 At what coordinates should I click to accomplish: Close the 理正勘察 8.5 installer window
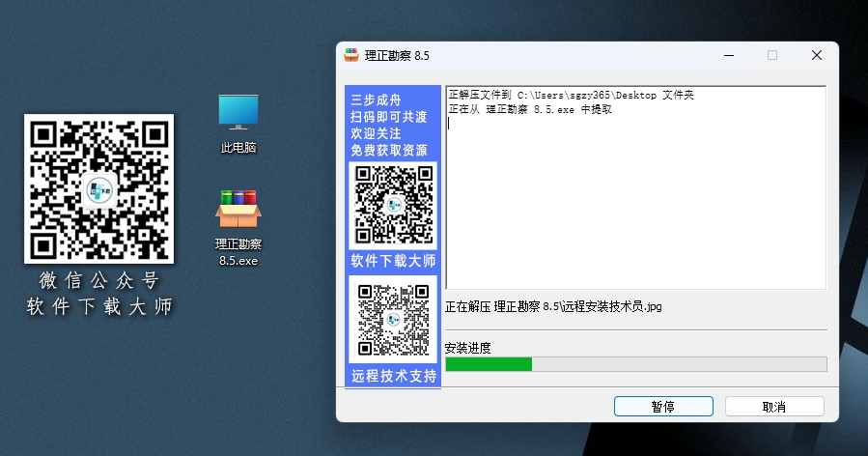[817, 55]
